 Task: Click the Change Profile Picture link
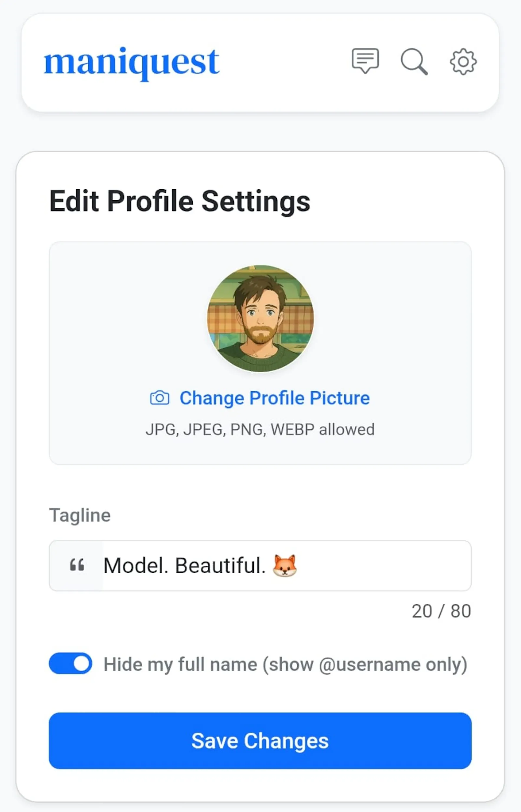click(275, 398)
